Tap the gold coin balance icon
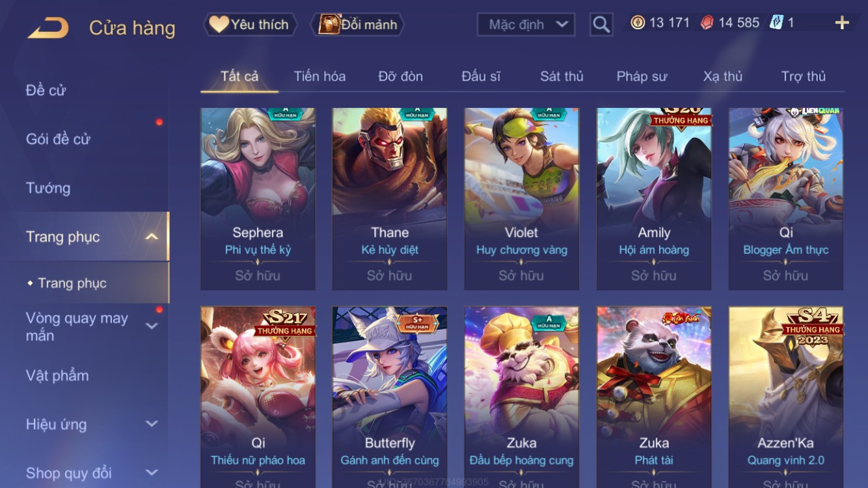868x488 pixels. pos(638,23)
